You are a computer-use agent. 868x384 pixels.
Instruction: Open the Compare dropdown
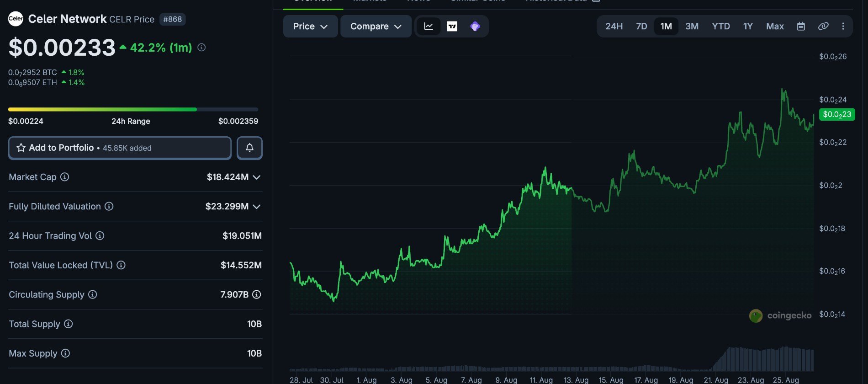376,26
